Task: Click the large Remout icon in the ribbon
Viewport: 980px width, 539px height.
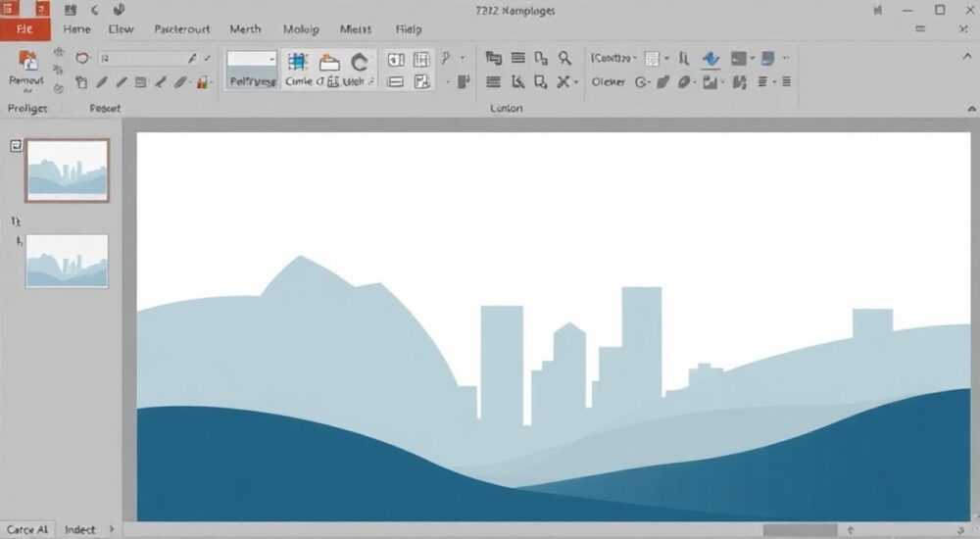Action: [x=26, y=61]
